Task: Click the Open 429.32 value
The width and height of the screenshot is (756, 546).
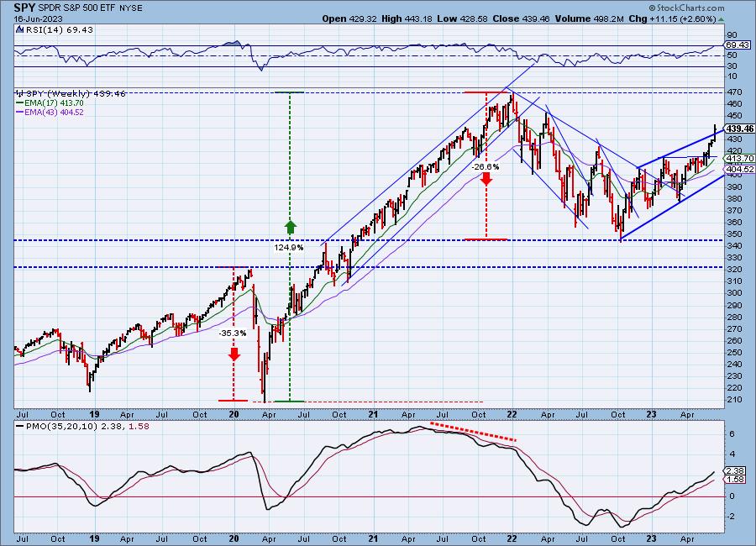Action: (x=349, y=18)
